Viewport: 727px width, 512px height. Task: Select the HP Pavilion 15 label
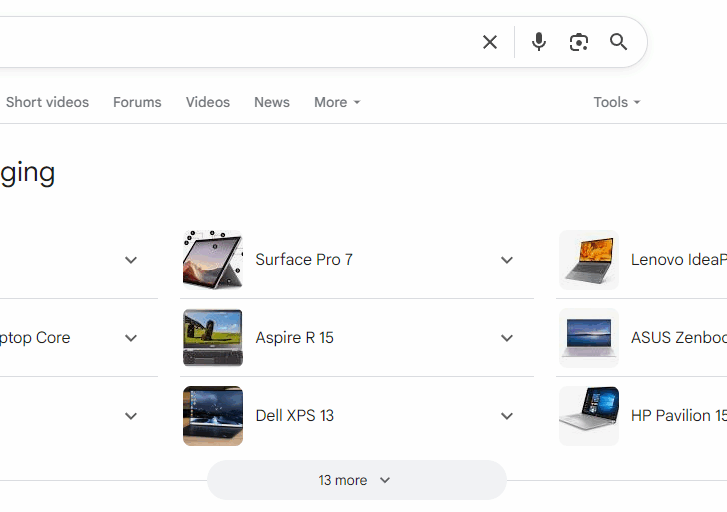(679, 416)
